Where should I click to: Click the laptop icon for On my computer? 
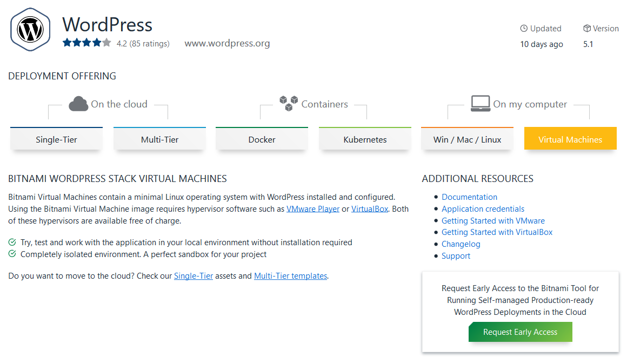coord(480,104)
